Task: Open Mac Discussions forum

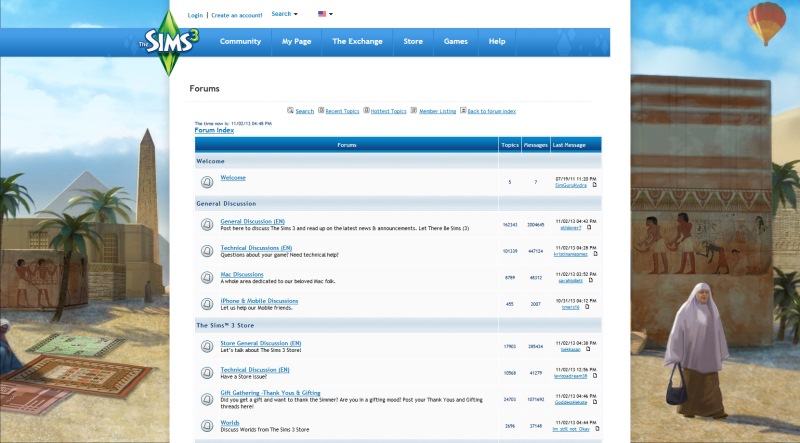Action: click(x=242, y=275)
